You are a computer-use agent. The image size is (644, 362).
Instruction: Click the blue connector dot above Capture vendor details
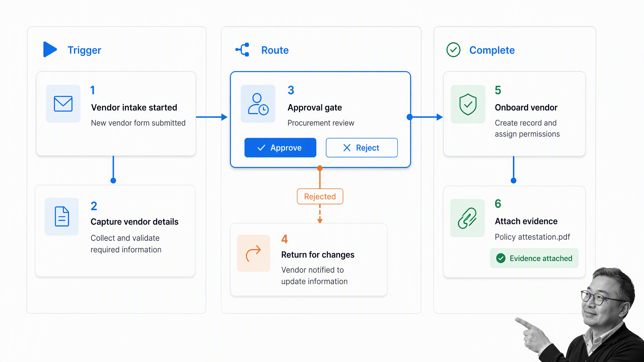click(113, 181)
